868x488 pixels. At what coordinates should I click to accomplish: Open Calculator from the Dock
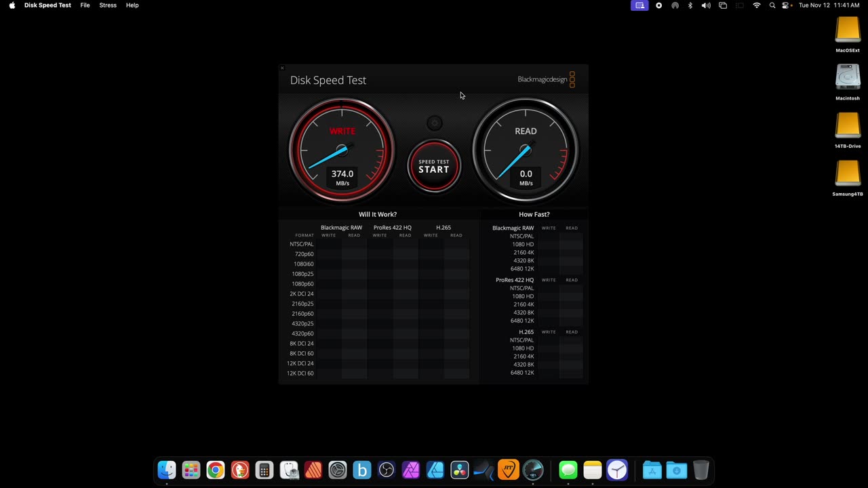tap(264, 470)
